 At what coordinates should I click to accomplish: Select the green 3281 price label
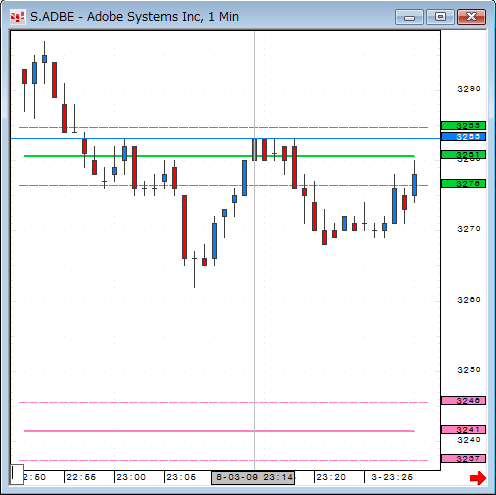point(463,155)
